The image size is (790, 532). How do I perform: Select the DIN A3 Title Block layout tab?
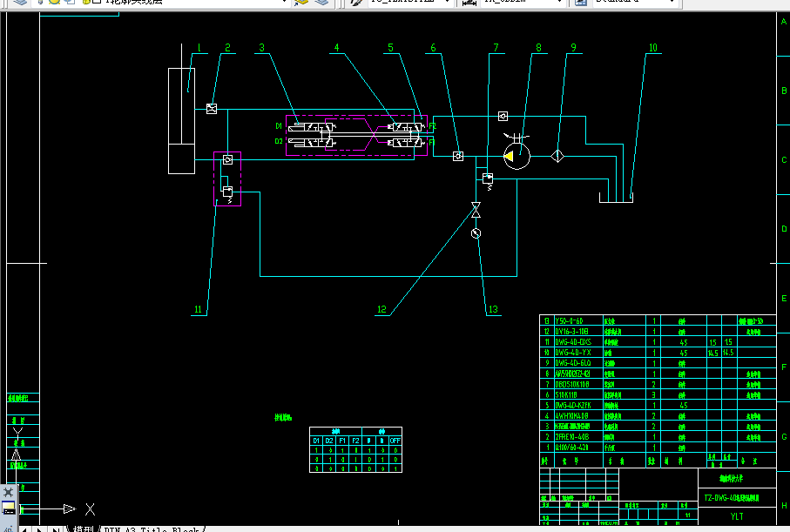point(148,527)
